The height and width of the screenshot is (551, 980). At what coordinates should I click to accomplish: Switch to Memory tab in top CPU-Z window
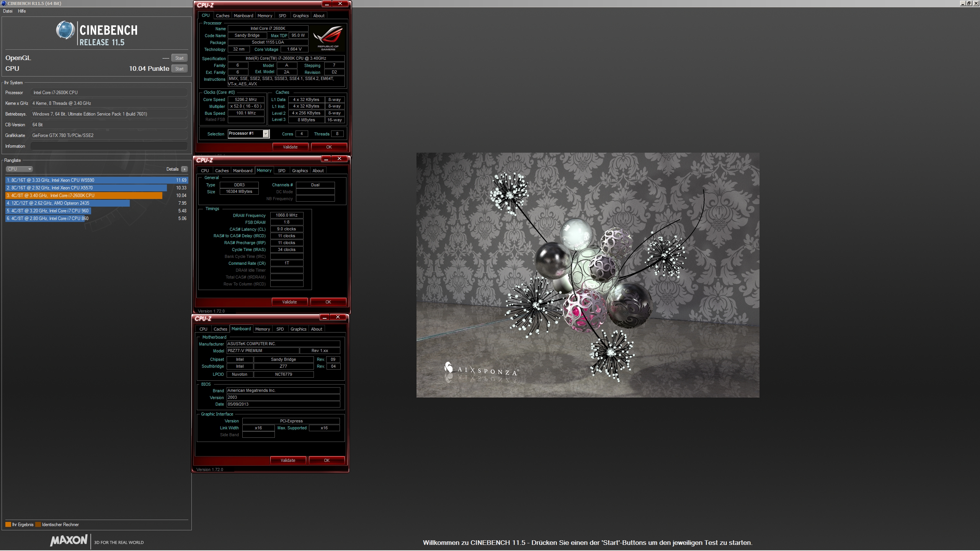pos(265,16)
